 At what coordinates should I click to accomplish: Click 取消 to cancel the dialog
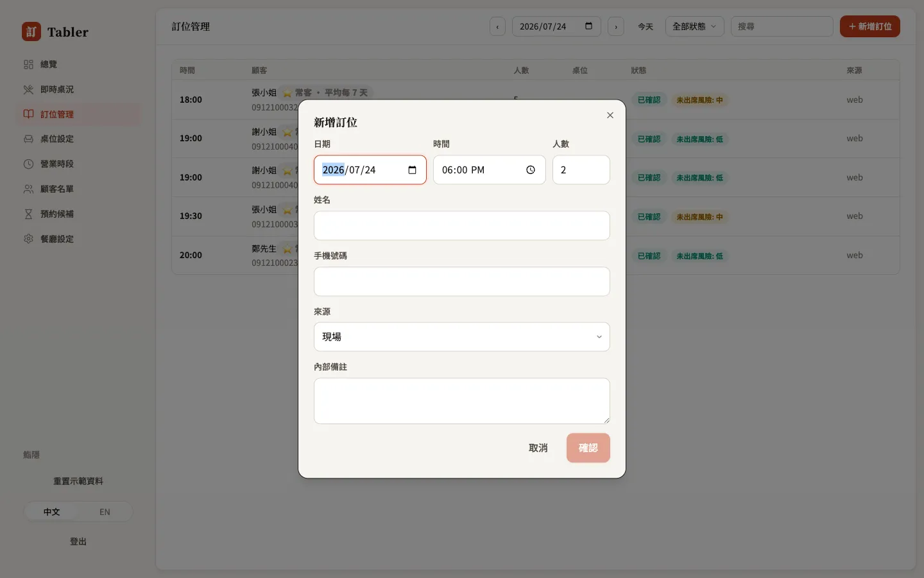(538, 448)
